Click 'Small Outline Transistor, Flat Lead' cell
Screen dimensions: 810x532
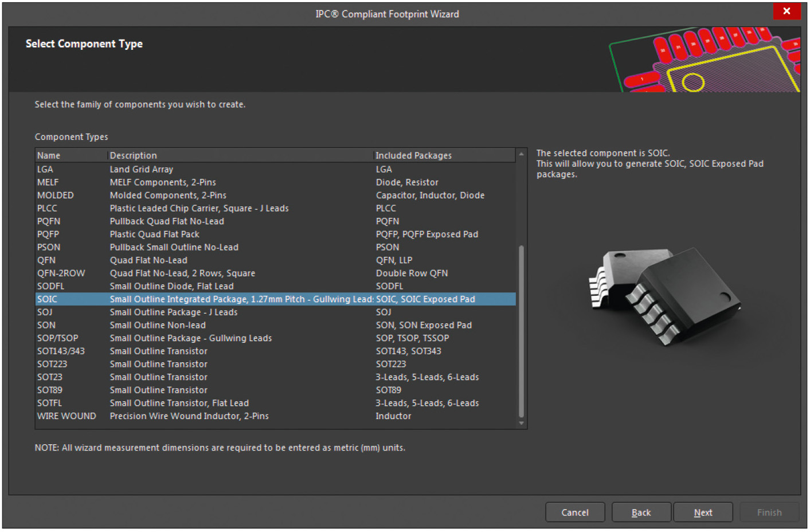pyautogui.click(x=179, y=403)
